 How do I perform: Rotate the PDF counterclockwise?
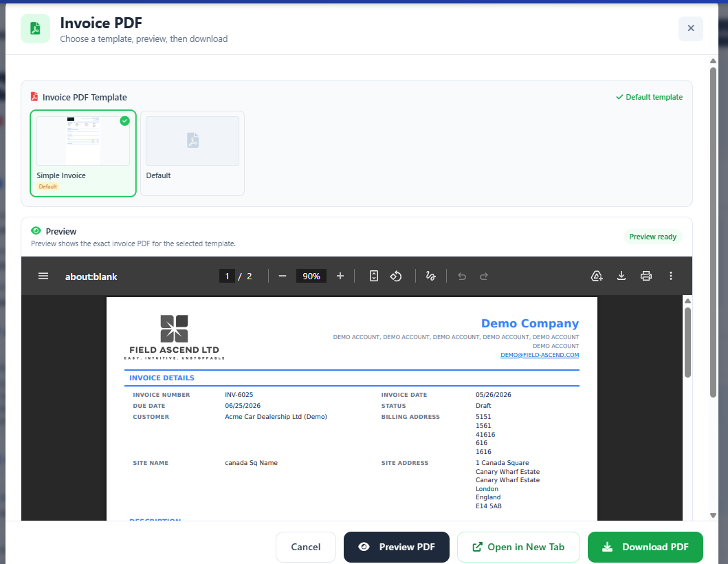(x=395, y=276)
